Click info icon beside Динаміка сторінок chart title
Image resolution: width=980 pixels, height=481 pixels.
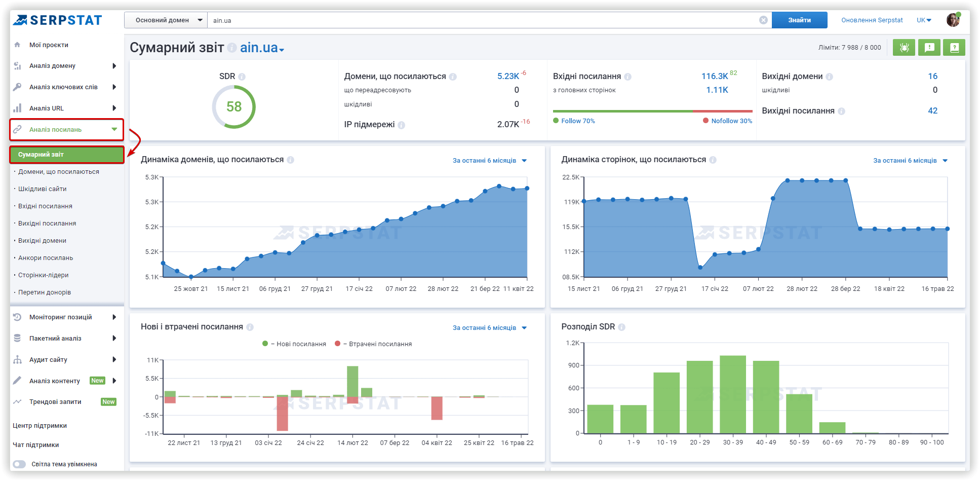pos(713,160)
